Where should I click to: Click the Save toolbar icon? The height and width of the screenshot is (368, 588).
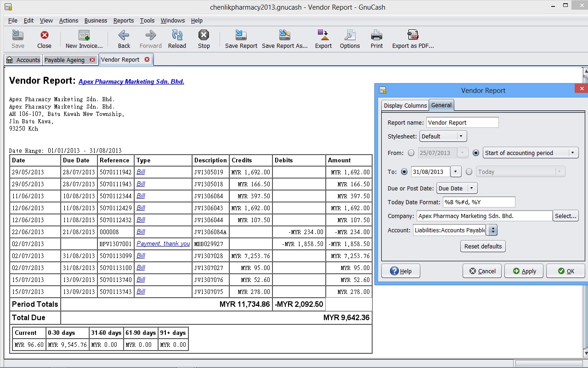(x=18, y=39)
